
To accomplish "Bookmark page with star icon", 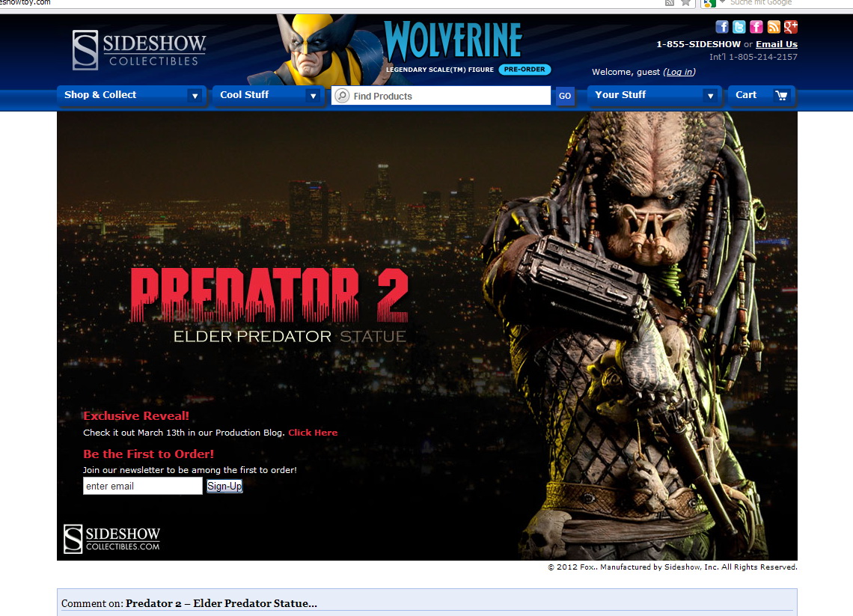I will click(x=686, y=3).
